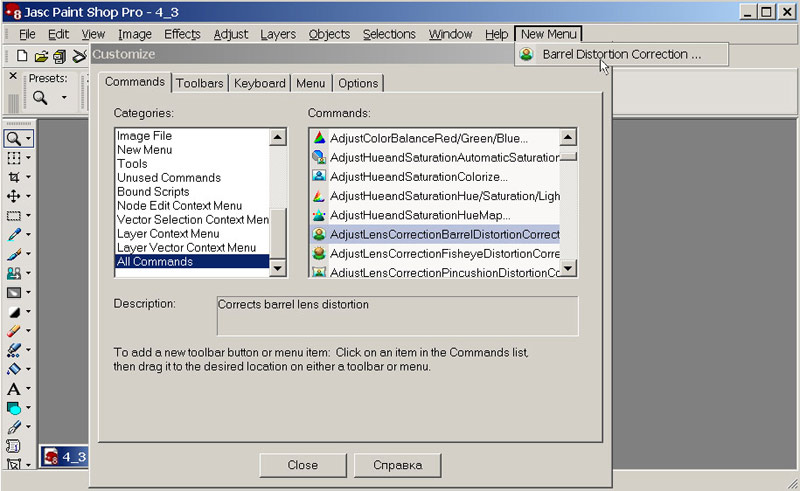
Task: Select the Paint Brush tool
Action: 14,254
